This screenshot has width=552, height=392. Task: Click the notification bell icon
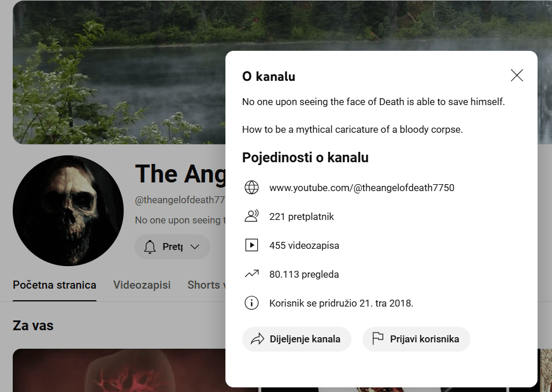point(150,247)
